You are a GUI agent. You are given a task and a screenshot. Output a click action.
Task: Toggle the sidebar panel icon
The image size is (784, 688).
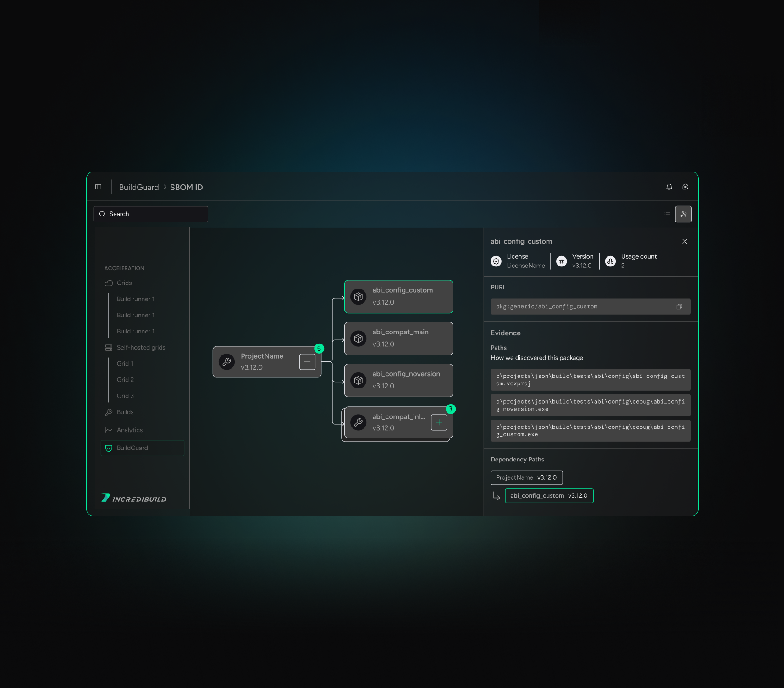pyautogui.click(x=98, y=187)
